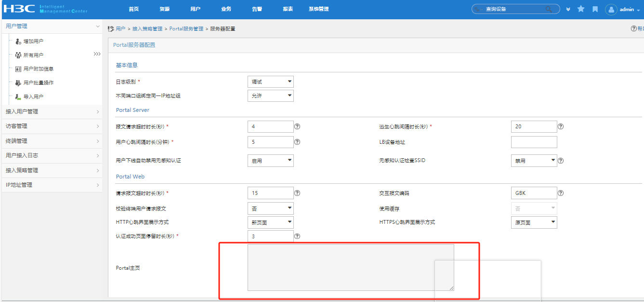Expand the 接入策略管理 sidebar section

click(52, 170)
